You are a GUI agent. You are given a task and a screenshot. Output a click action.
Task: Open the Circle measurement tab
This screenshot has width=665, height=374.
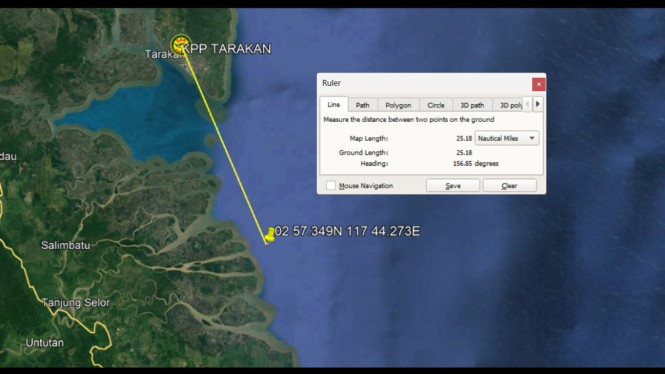(436, 105)
